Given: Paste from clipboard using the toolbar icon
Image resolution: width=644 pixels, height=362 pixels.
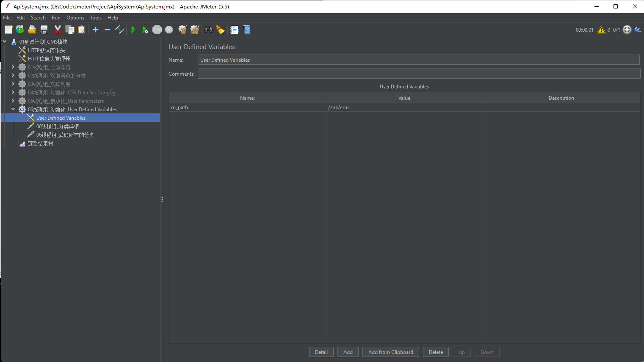Looking at the screenshot, I should tap(82, 30).
